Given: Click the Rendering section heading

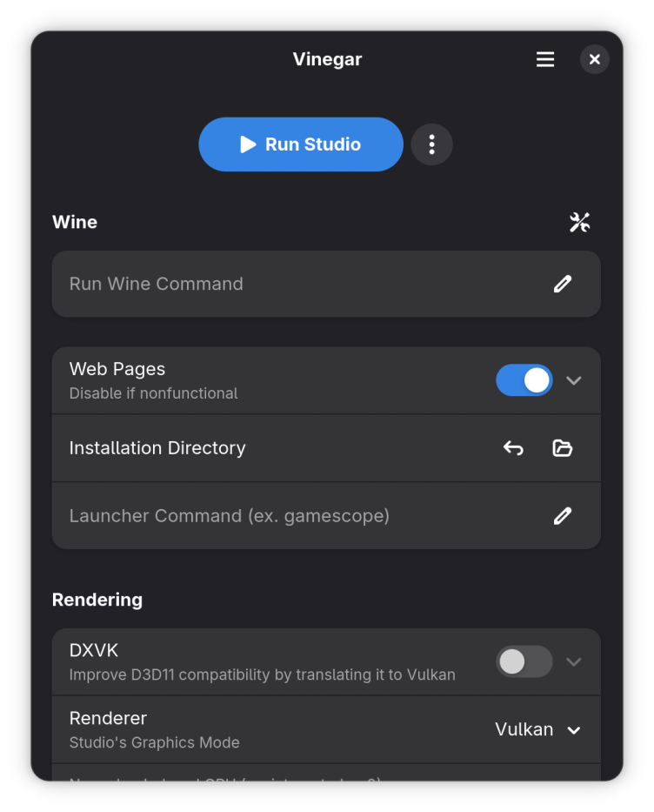Looking at the screenshot, I should click(97, 600).
